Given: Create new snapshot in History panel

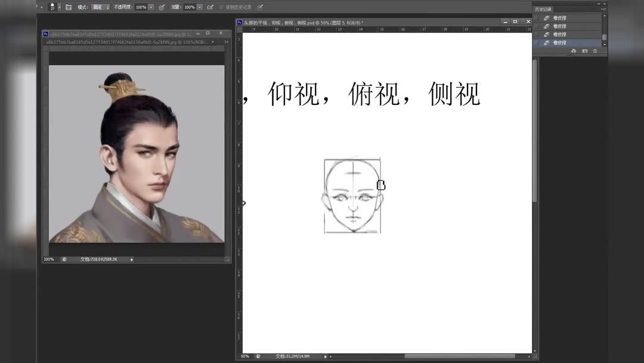Looking at the screenshot, I should [585, 51].
